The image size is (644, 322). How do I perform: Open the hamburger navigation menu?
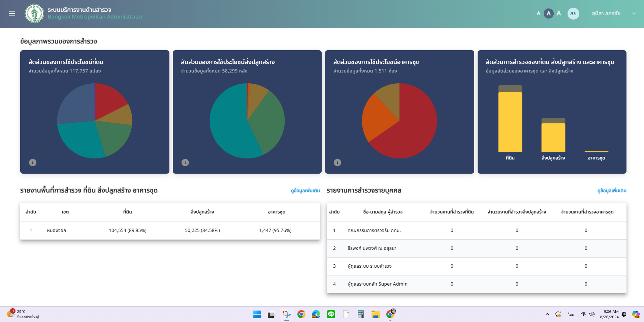point(12,13)
